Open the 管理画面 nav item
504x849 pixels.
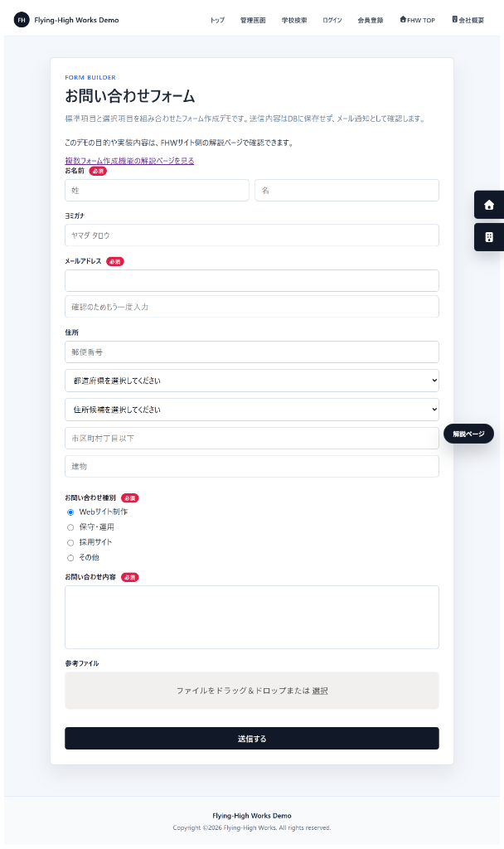pyautogui.click(x=253, y=20)
